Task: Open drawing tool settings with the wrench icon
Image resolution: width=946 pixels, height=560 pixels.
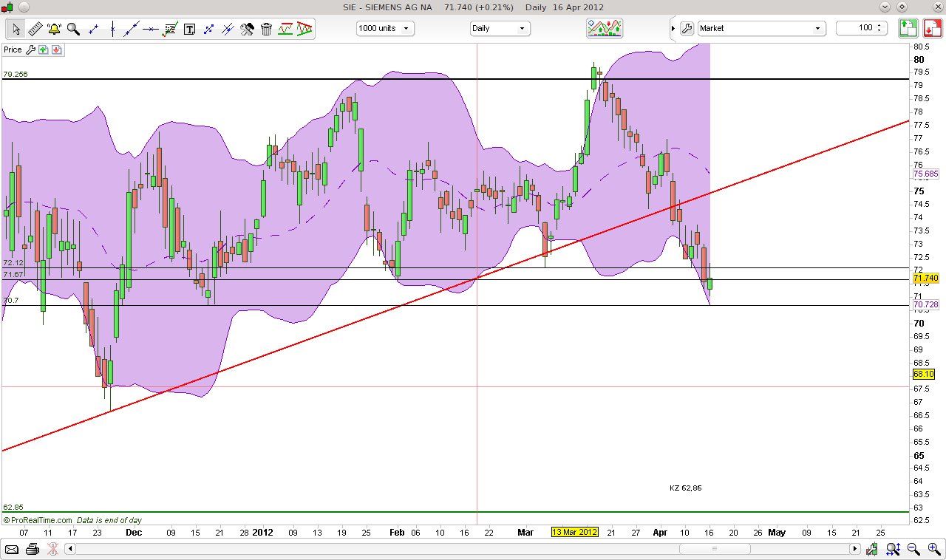Action: click(x=247, y=30)
